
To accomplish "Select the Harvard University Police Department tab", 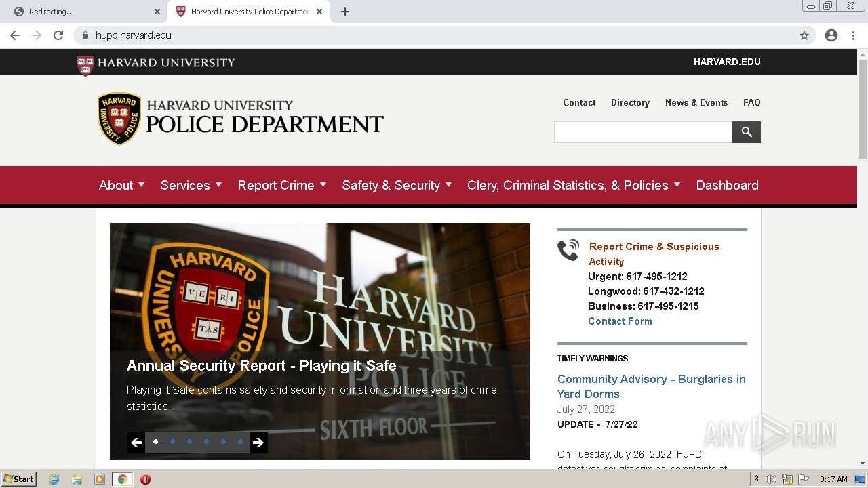I will [x=249, y=12].
